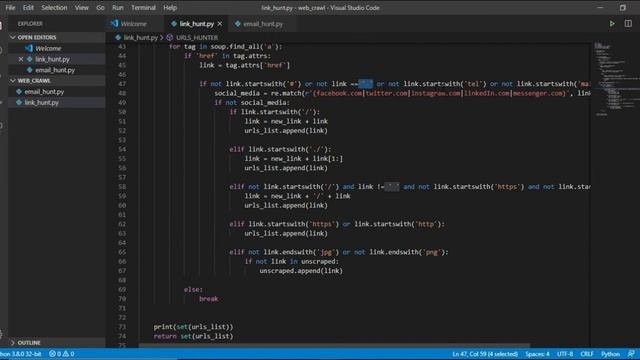Viewport: 640px width, 360px height.
Task: Click URLS_HUNTER breadcrumb symbol
Action: [x=197, y=38]
